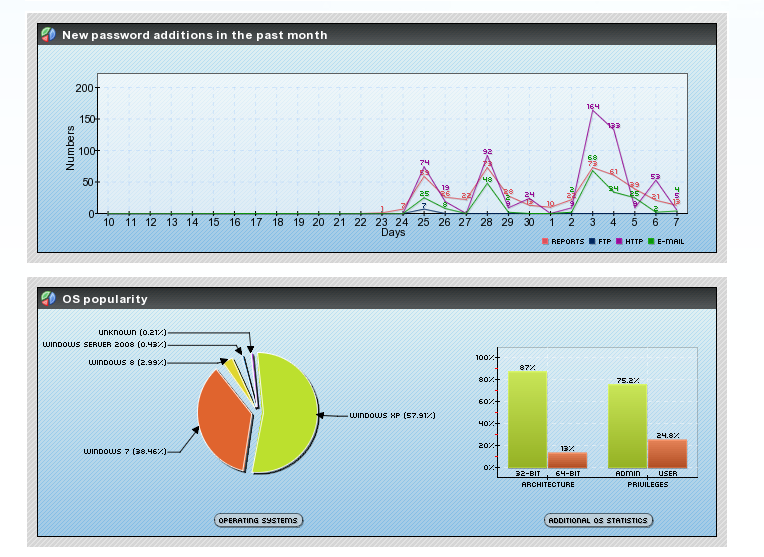Select the green E-mail legend marker
This screenshot has width=764, height=557.
651,241
